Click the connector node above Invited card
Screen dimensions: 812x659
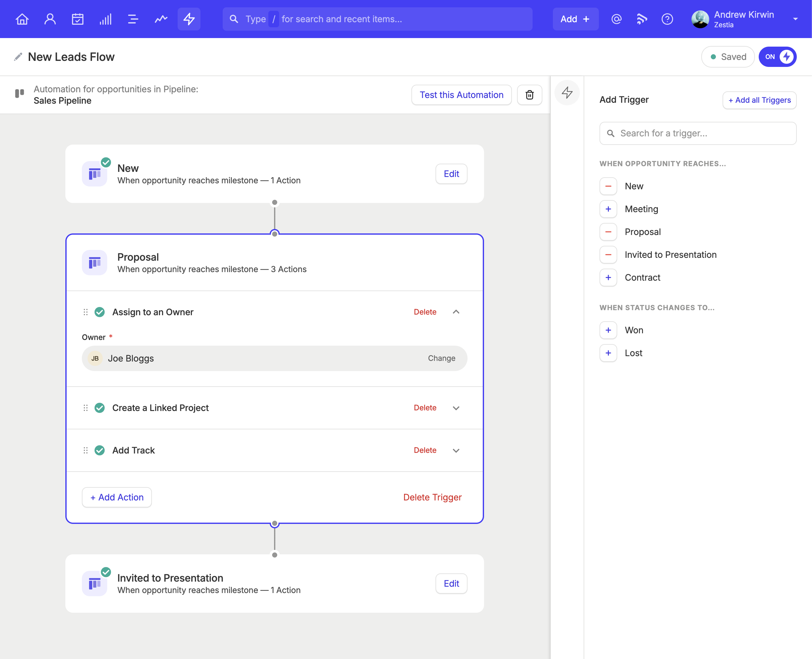click(274, 555)
